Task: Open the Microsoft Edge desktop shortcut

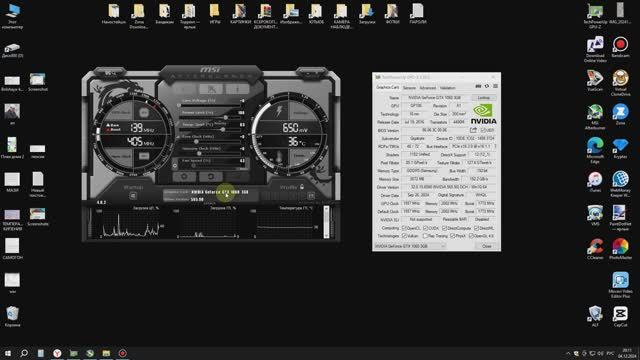Action: coord(595,150)
